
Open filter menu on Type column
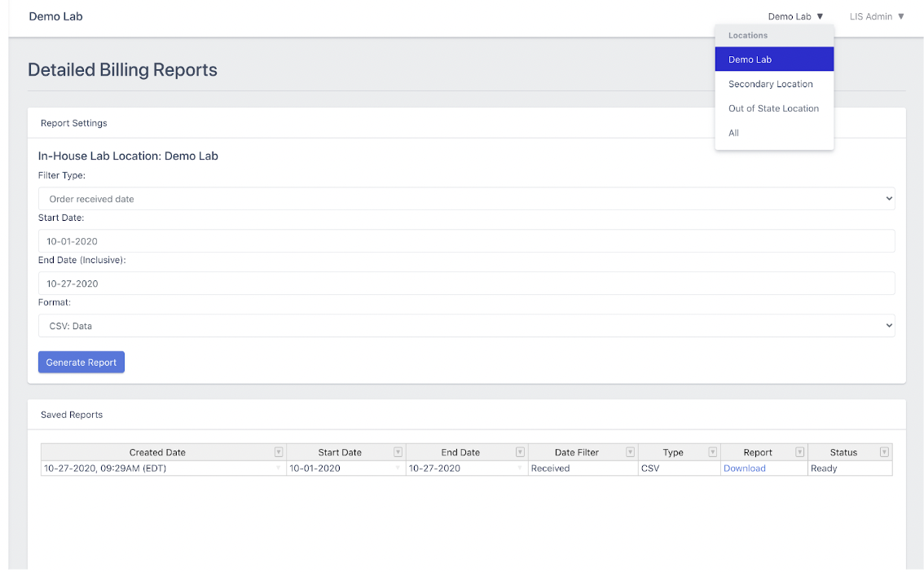712,452
